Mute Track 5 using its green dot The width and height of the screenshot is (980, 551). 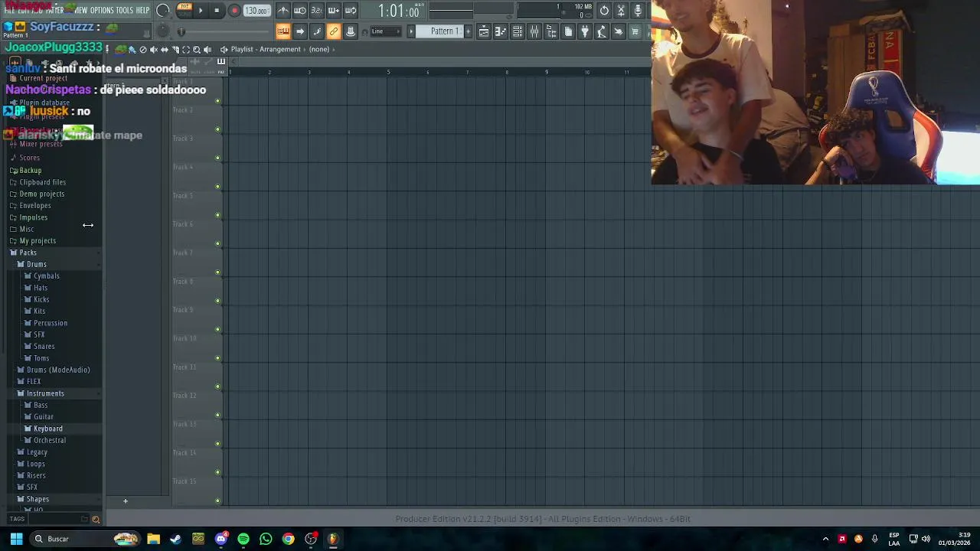point(217,215)
